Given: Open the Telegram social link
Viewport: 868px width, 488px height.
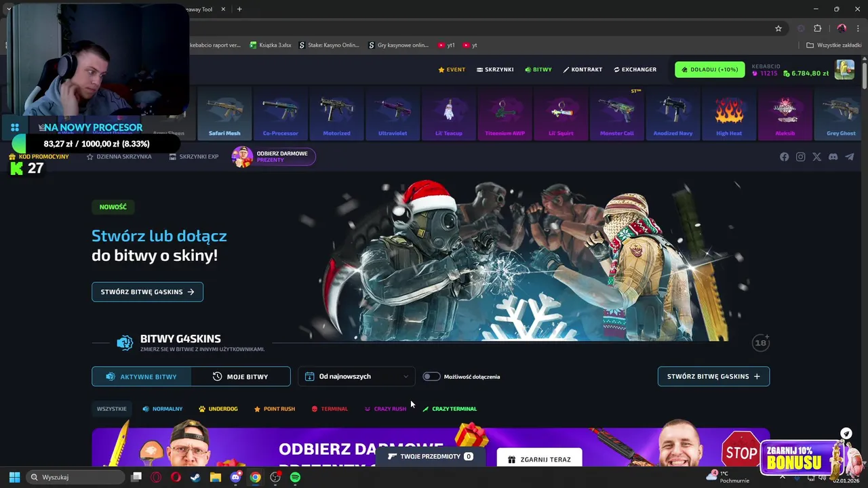Looking at the screenshot, I should pos(849,157).
